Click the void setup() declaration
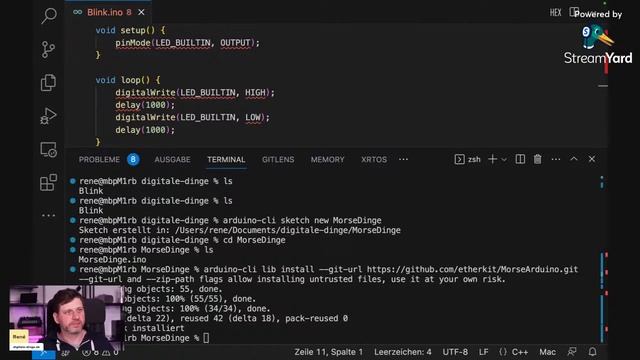The width and height of the screenshot is (640, 360). (x=130, y=30)
